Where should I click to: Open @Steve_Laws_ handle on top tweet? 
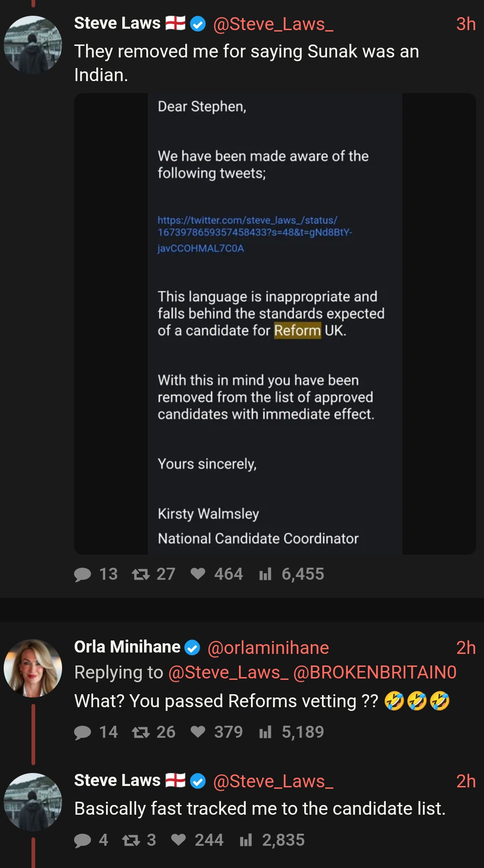coord(273,24)
